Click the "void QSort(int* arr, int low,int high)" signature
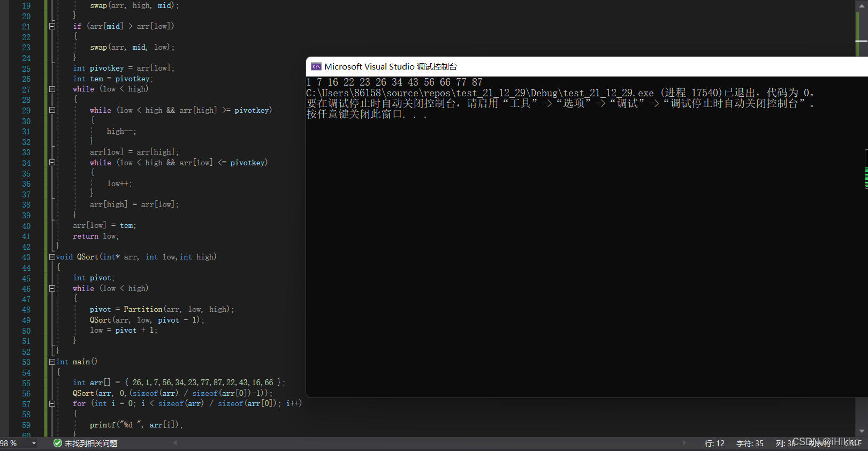The width and height of the screenshot is (868, 451). point(136,257)
